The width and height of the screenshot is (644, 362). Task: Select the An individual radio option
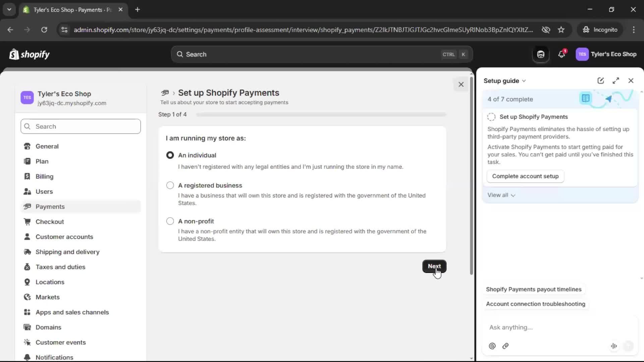pyautogui.click(x=170, y=155)
